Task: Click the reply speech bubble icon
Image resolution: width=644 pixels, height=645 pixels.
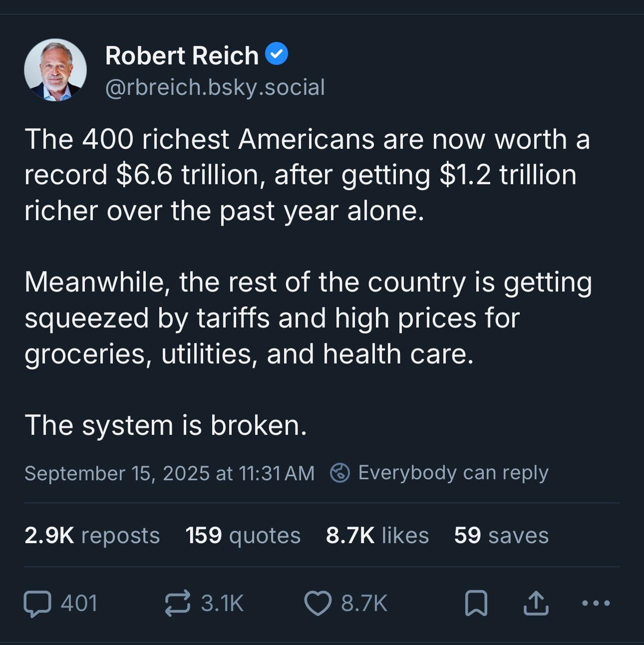Action: point(37,604)
